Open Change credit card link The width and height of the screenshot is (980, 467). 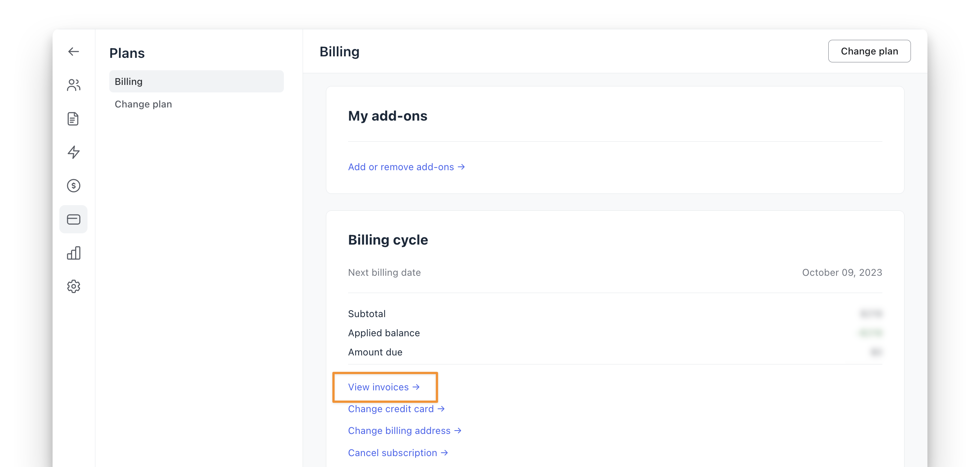pyautogui.click(x=396, y=409)
